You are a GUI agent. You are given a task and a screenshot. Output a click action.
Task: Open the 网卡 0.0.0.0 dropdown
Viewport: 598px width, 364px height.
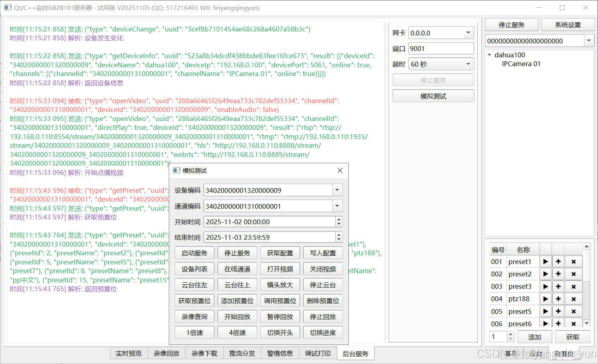(x=468, y=33)
